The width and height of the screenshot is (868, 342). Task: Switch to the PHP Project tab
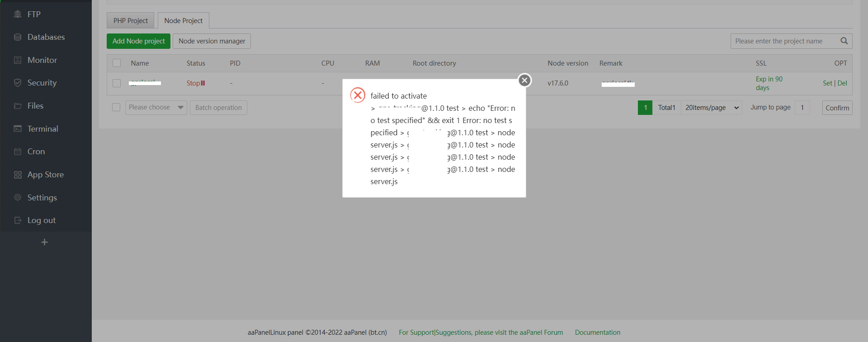[131, 21]
